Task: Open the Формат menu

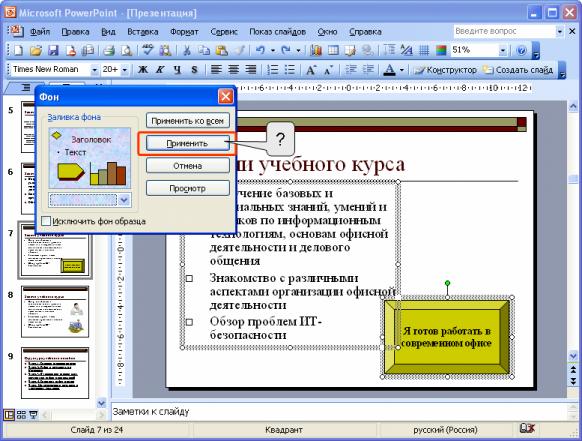Action: click(x=184, y=32)
